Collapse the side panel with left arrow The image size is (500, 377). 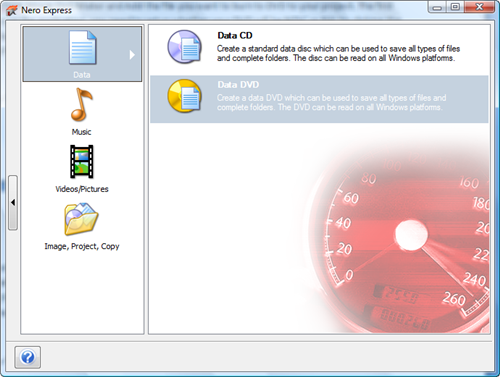click(13, 202)
